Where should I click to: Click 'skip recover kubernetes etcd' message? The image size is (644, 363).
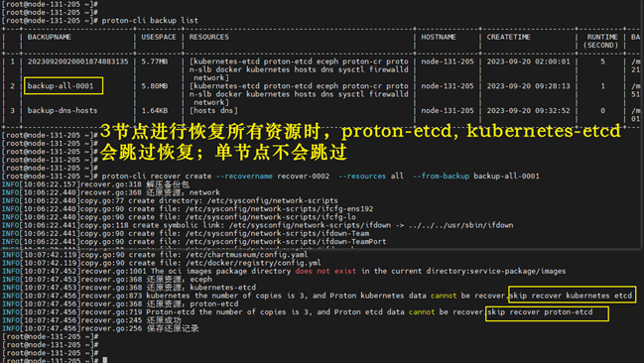(x=571, y=296)
